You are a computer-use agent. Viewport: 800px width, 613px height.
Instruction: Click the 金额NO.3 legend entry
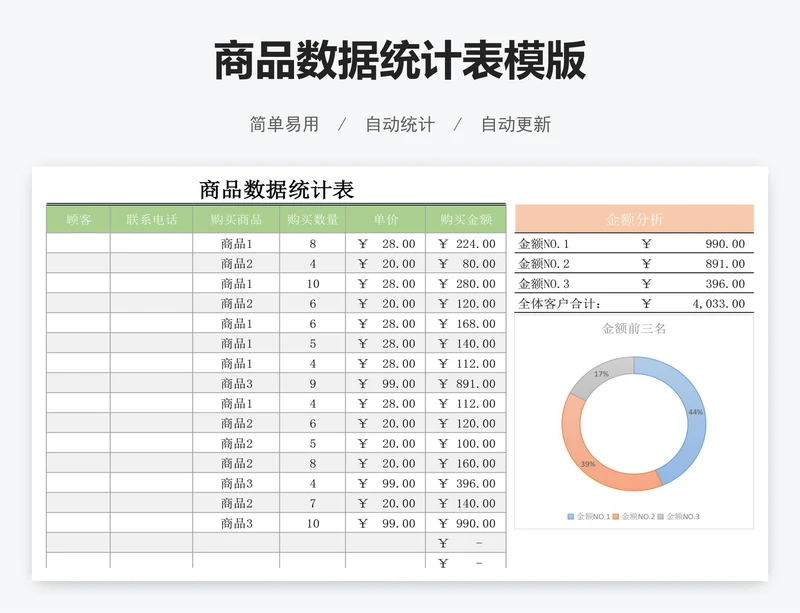pos(679,516)
